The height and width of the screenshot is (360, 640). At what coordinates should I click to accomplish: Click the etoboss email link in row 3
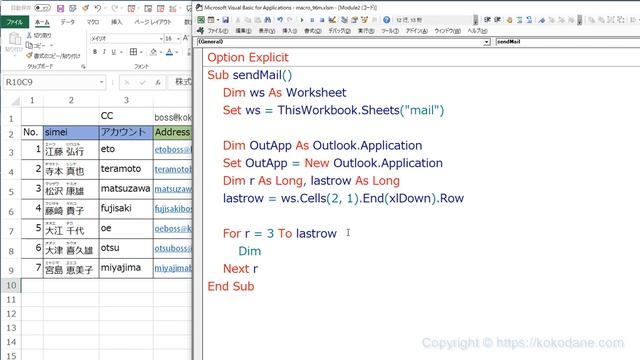click(173, 150)
